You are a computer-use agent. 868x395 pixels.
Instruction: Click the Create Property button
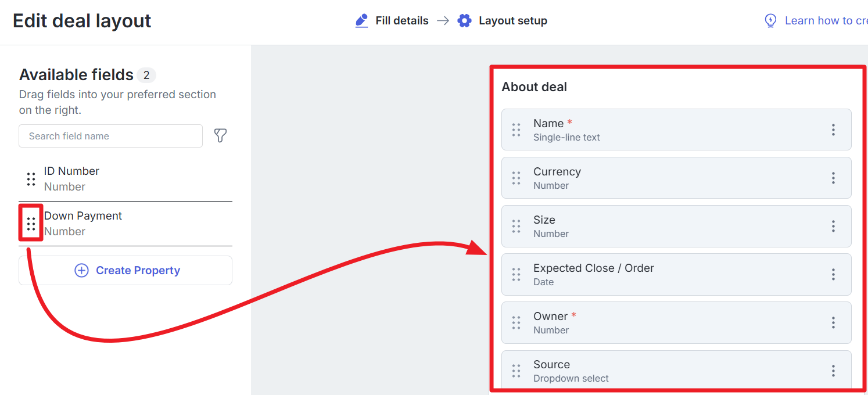click(x=125, y=271)
